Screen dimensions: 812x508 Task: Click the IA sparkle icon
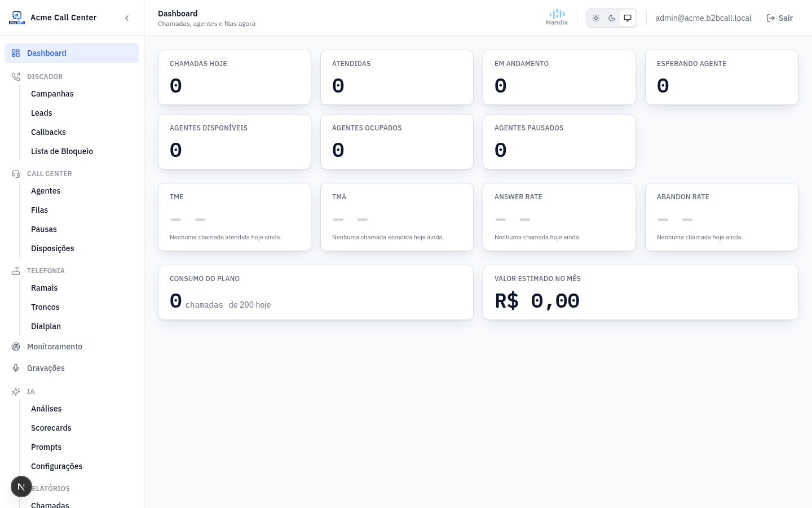pos(16,392)
